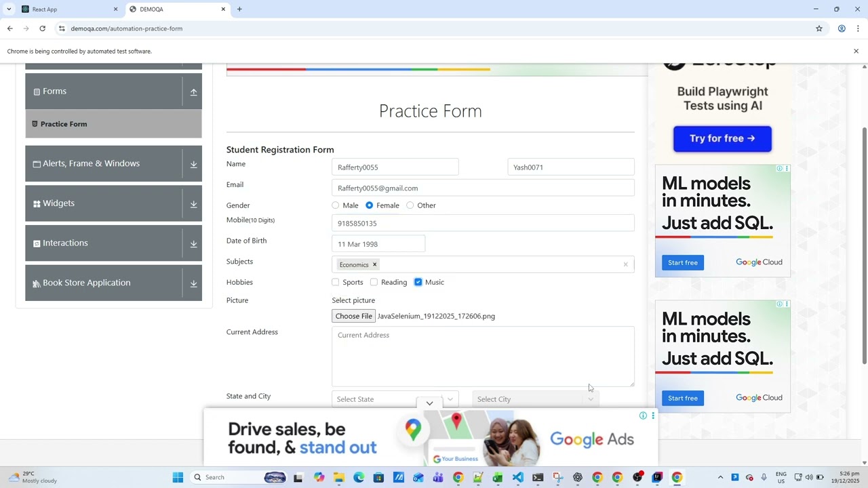Close the React App tab
The image size is (868, 488).
pyautogui.click(x=115, y=9)
